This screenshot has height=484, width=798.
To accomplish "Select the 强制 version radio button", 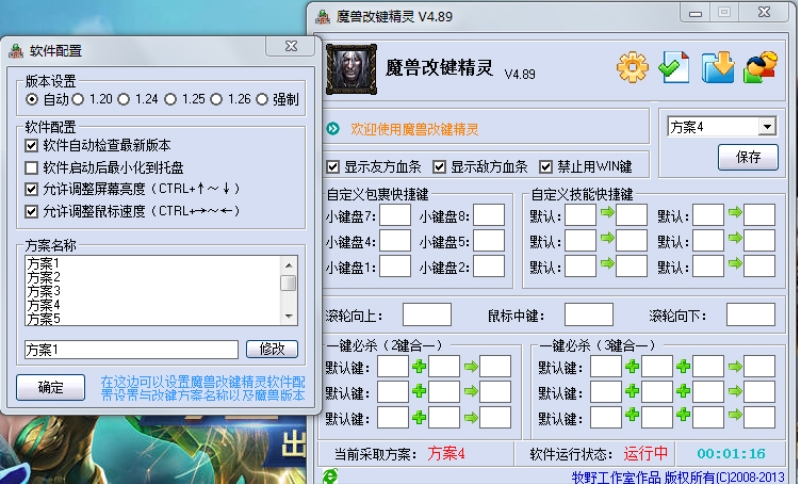I will pyautogui.click(x=262, y=99).
